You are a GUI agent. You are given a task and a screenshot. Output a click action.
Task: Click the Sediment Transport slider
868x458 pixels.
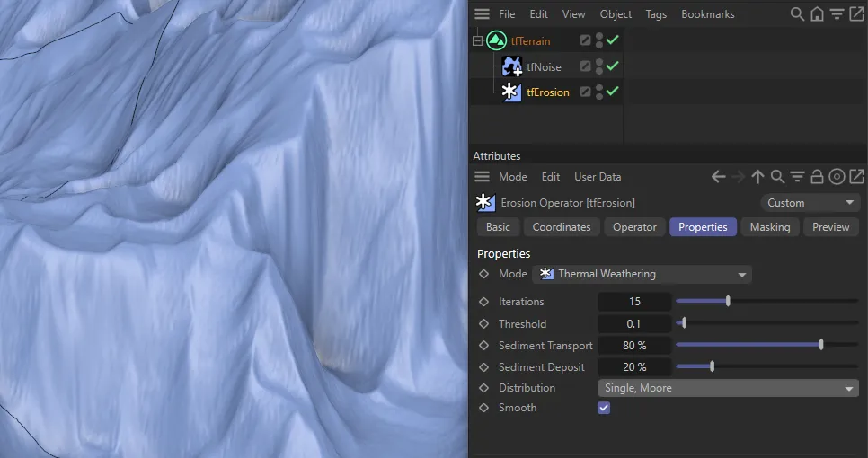(766, 345)
